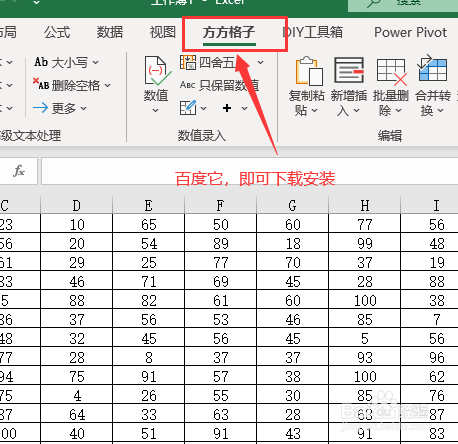Switch to the 公式 tab
This screenshot has width=458, height=444.
[x=57, y=32]
